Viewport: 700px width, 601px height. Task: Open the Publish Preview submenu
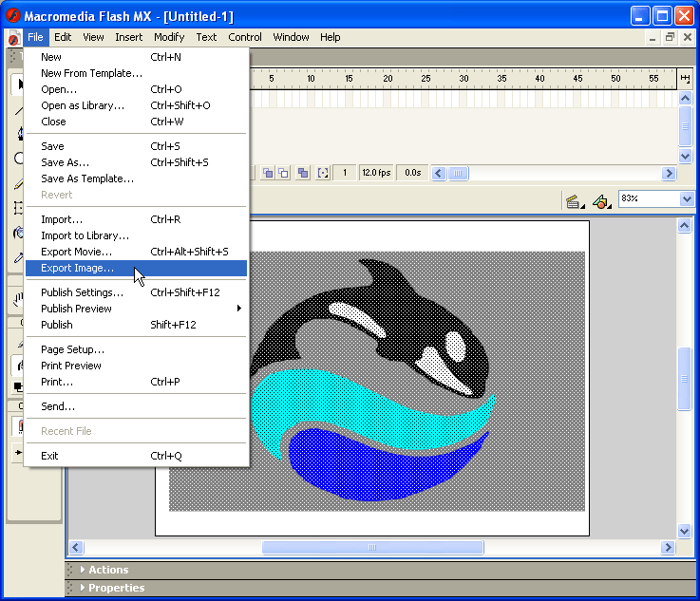click(x=136, y=309)
